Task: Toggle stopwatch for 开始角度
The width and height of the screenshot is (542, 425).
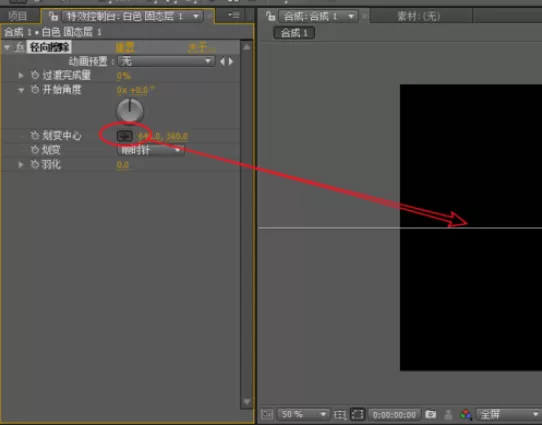Action: click(35, 89)
